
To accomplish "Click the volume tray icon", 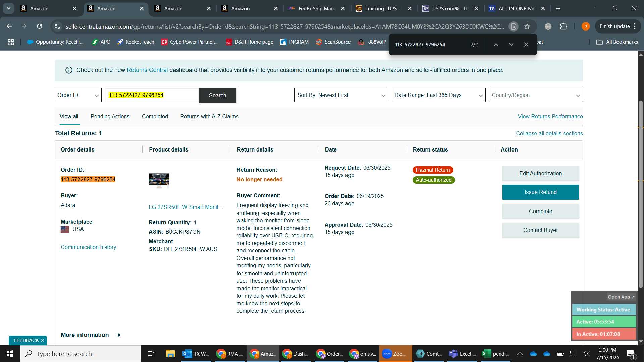I will click(x=586, y=354).
